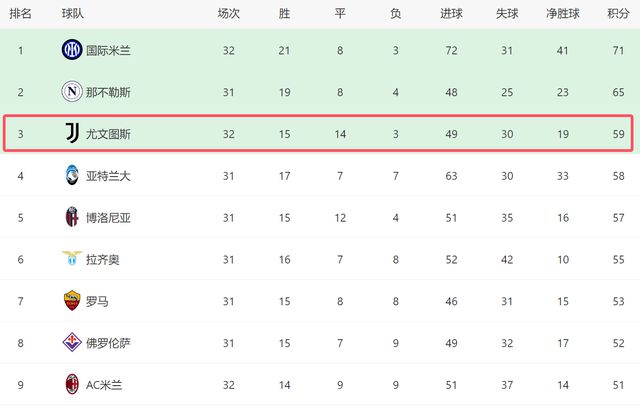
Task: Open the 国际米兰 team link
Action: pyautogui.click(x=109, y=49)
